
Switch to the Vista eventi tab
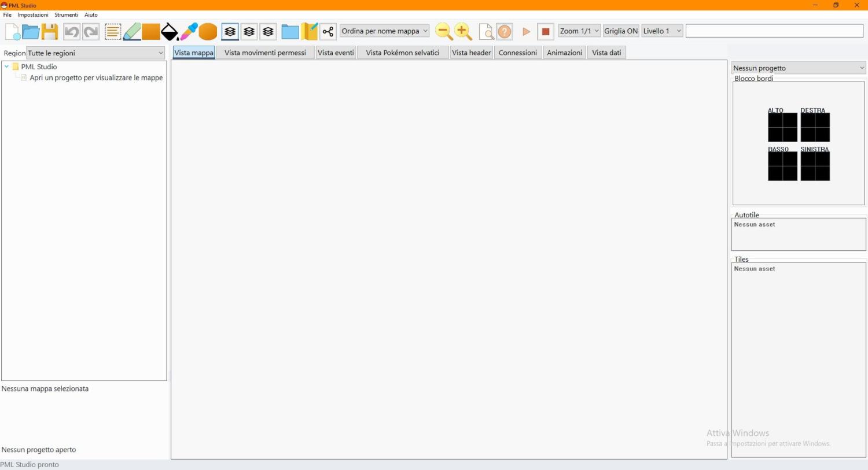click(336, 53)
